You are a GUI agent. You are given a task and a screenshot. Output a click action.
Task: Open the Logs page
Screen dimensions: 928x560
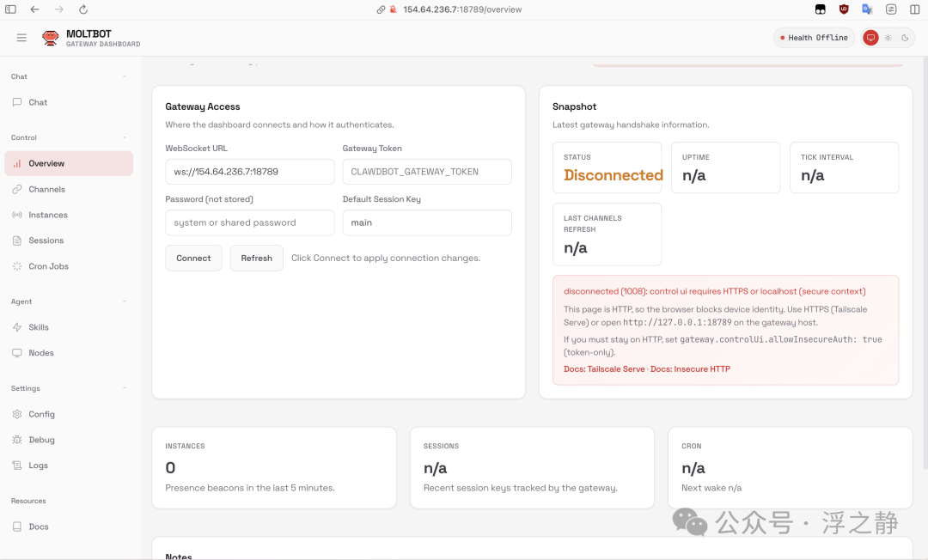click(69, 466)
